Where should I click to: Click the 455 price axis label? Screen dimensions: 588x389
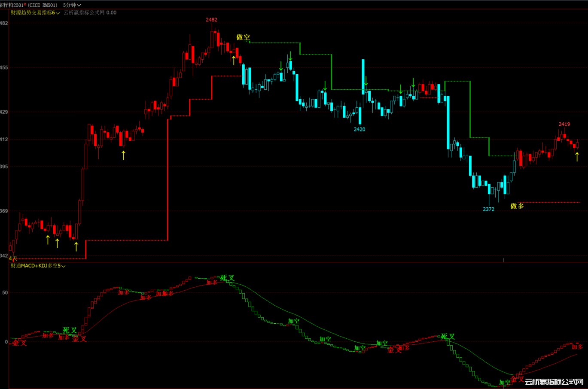click(4, 67)
